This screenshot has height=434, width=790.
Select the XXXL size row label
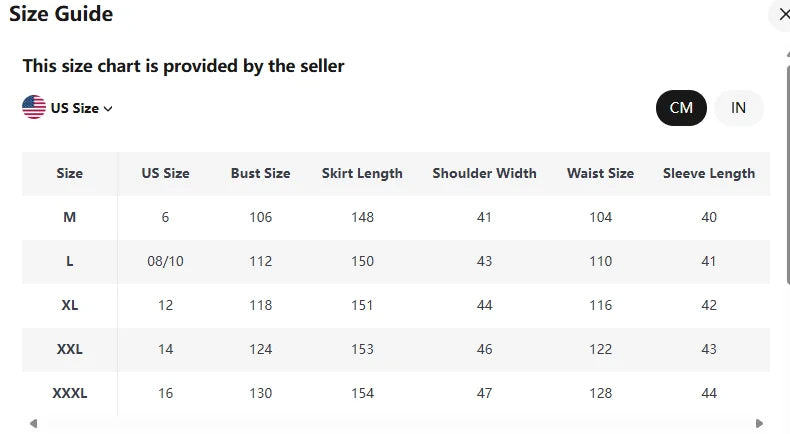(70, 393)
